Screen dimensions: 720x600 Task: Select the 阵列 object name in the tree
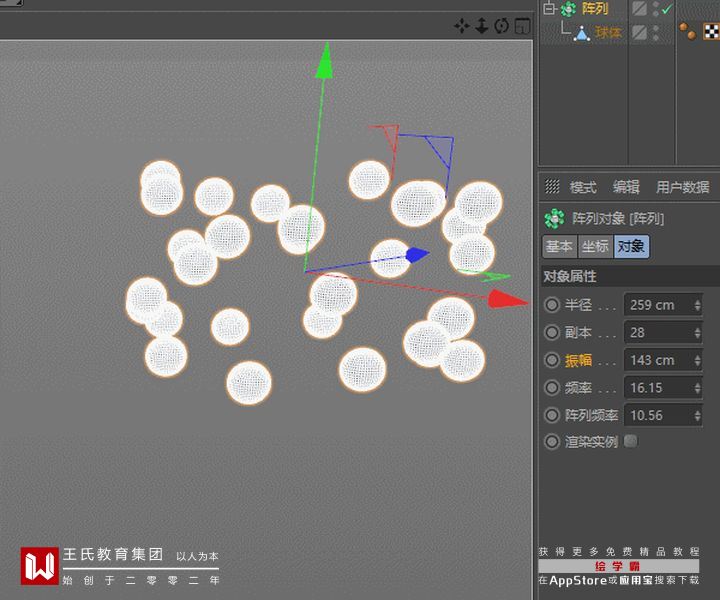595,8
